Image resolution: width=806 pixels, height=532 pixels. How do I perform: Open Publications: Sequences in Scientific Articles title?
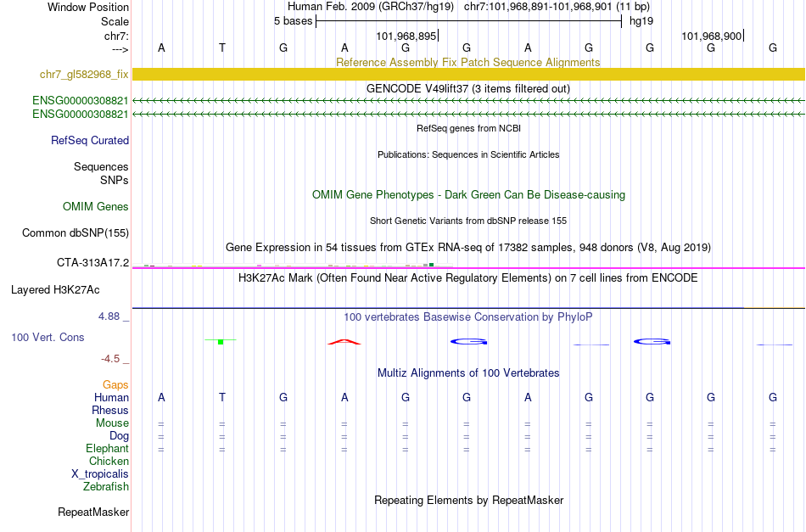(468, 154)
